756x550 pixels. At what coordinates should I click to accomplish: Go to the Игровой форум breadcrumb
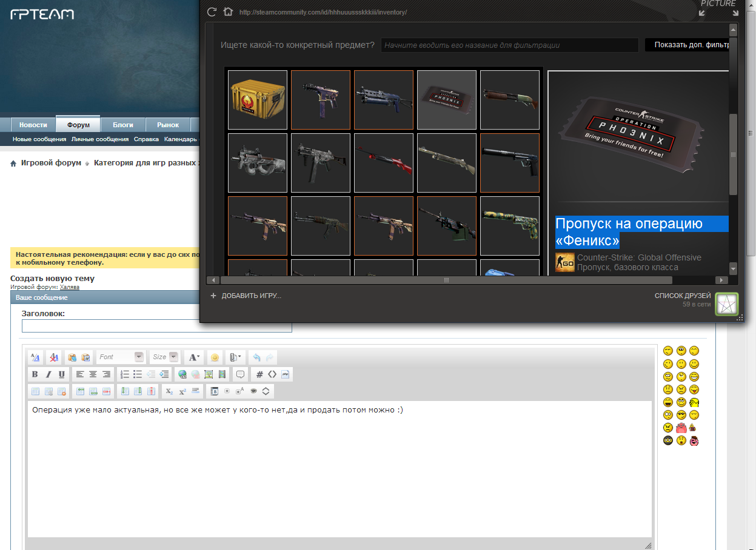[51, 163]
